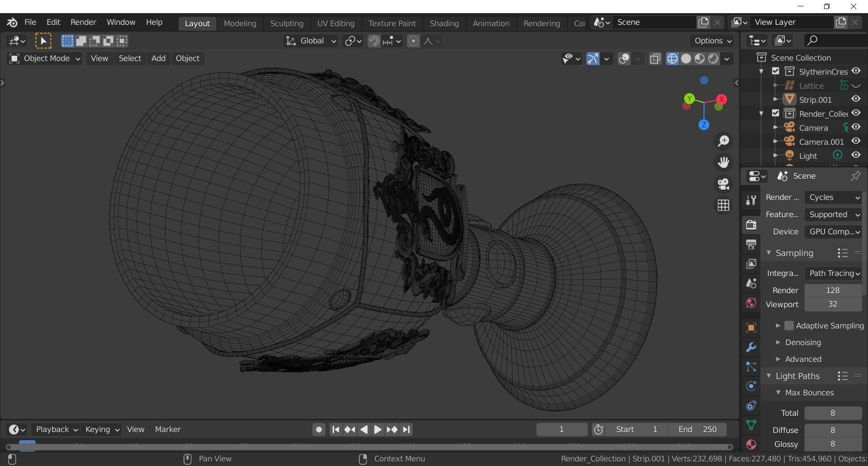Open Object Data properties tab
This screenshot has width=868, height=466.
click(751, 425)
